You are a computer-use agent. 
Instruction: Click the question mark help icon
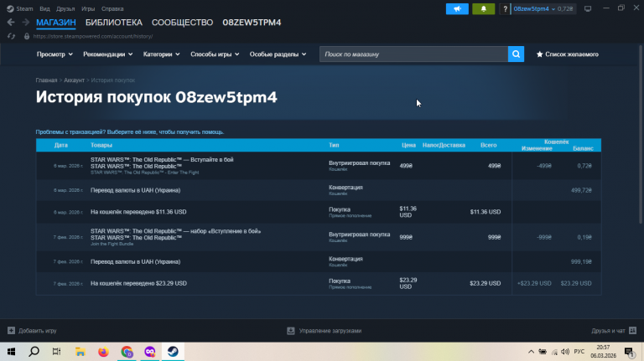[505, 8]
